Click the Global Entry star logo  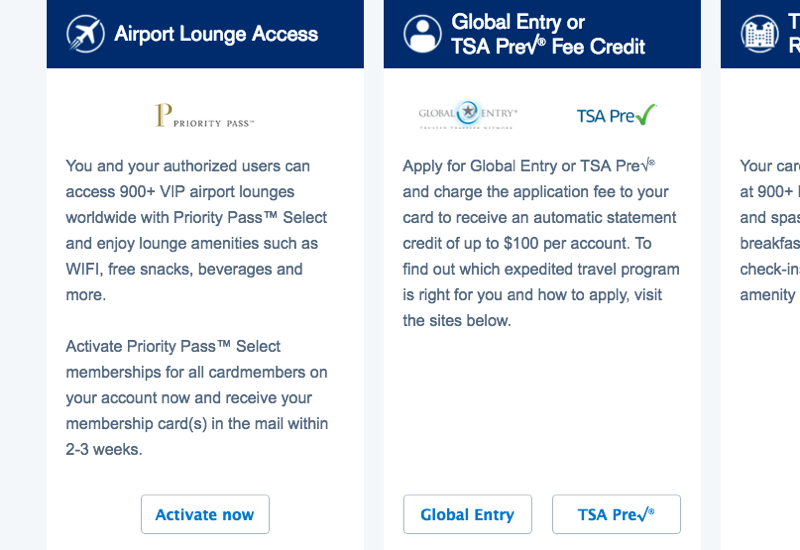pyautogui.click(x=468, y=114)
